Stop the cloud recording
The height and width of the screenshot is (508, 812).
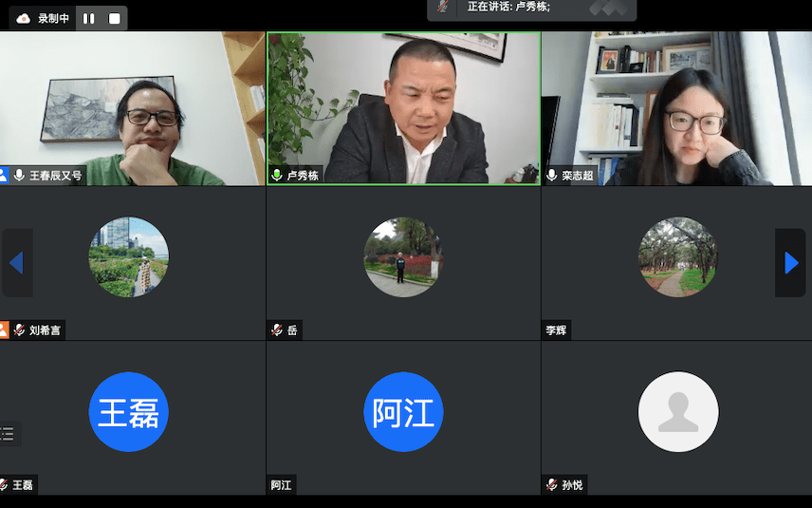pos(115,19)
